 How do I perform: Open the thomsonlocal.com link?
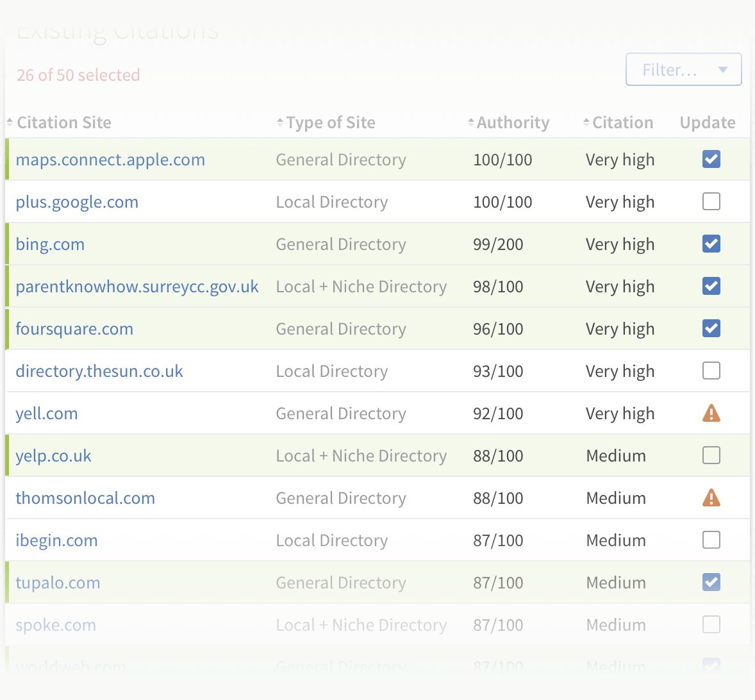pos(85,498)
